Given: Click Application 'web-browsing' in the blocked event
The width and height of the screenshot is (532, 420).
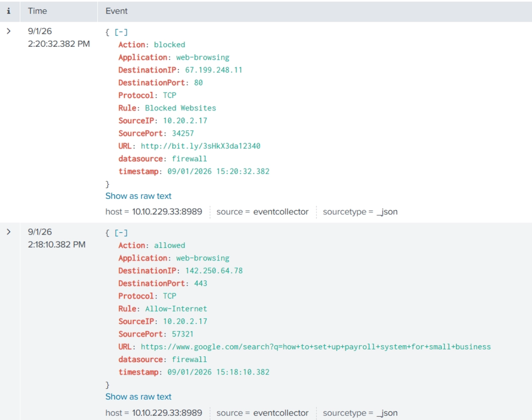Looking at the screenshot, I should coord(203,57).
